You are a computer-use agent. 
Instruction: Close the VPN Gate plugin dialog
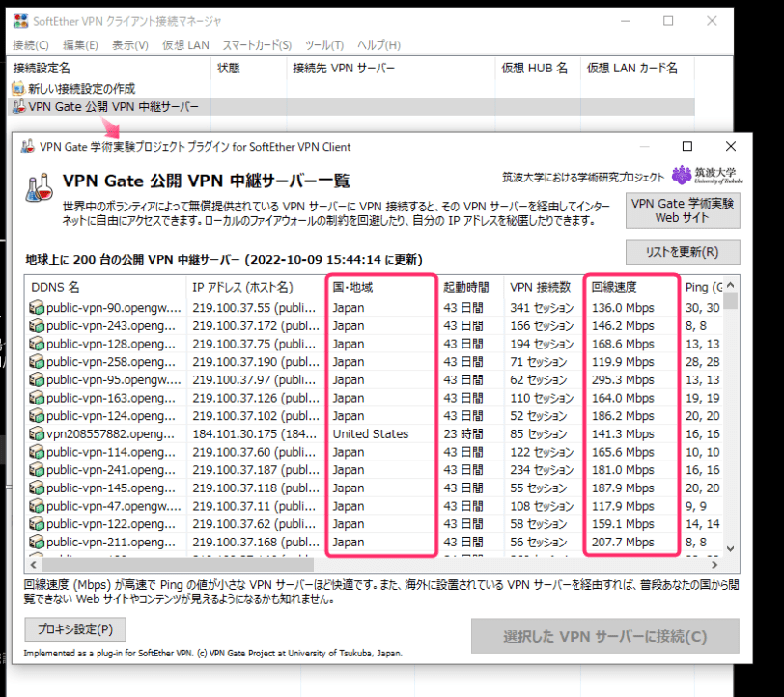[x=731, y=146]
